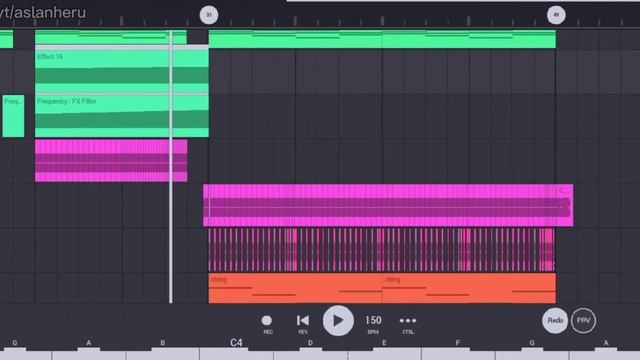Viewport: 640px width, 360px height.
Task: Select the short magenta clip beside playhead
Action: pos(111,161)
